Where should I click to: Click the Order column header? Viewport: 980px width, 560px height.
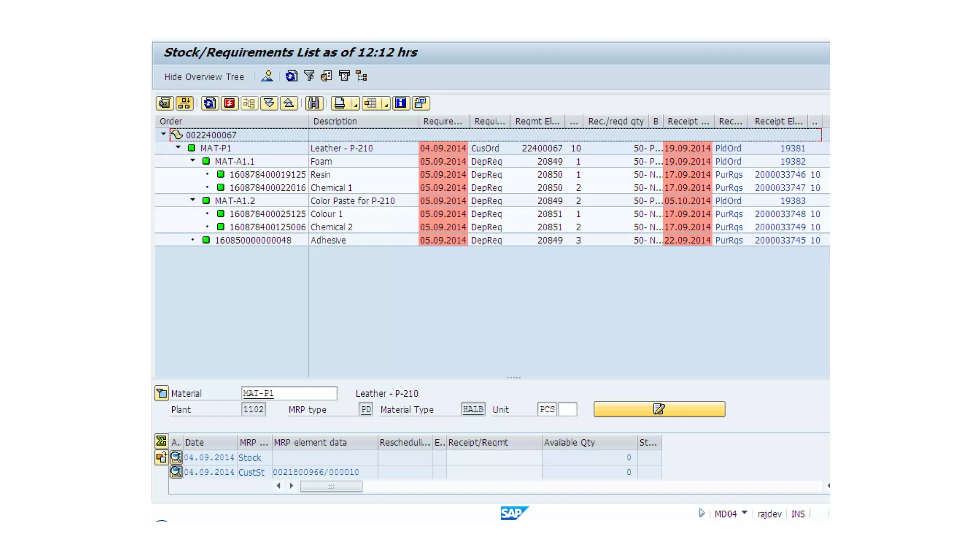(x=232, y=121)
